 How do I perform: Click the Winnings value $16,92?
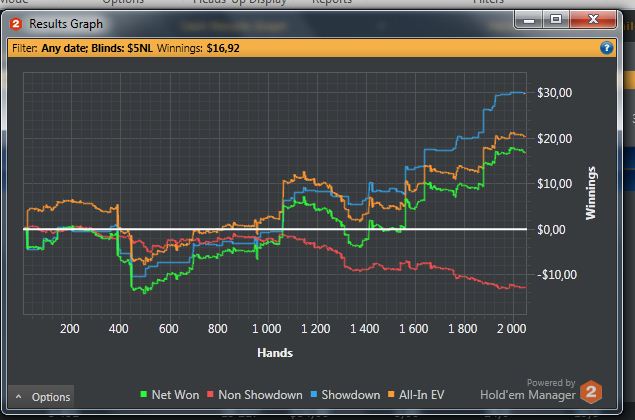pyautogui.click(x=223, y=48)
